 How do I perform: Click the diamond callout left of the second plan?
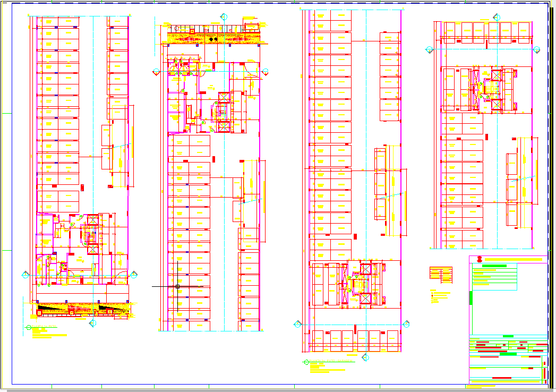point(156,71)
